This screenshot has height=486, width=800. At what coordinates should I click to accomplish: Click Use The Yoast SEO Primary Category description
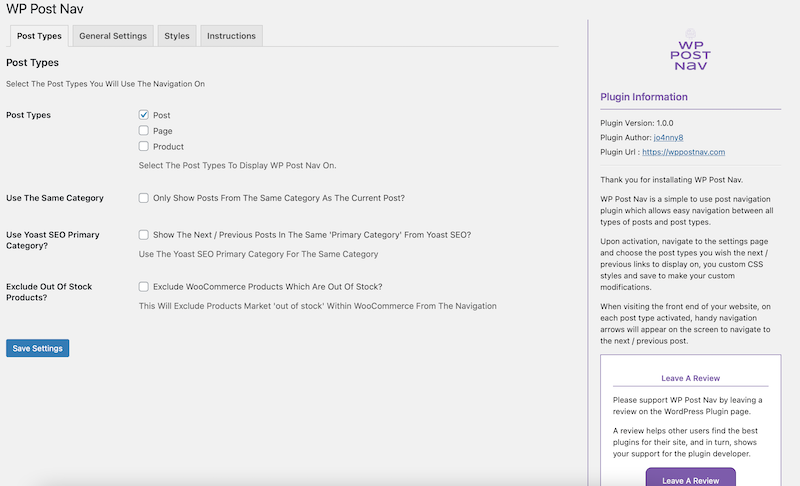(x=258, y=254)
